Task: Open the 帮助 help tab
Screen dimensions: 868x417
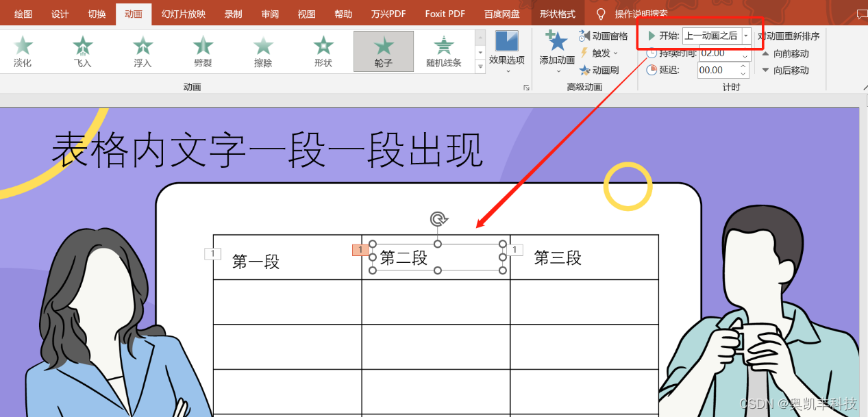Action: click(343, 14)
